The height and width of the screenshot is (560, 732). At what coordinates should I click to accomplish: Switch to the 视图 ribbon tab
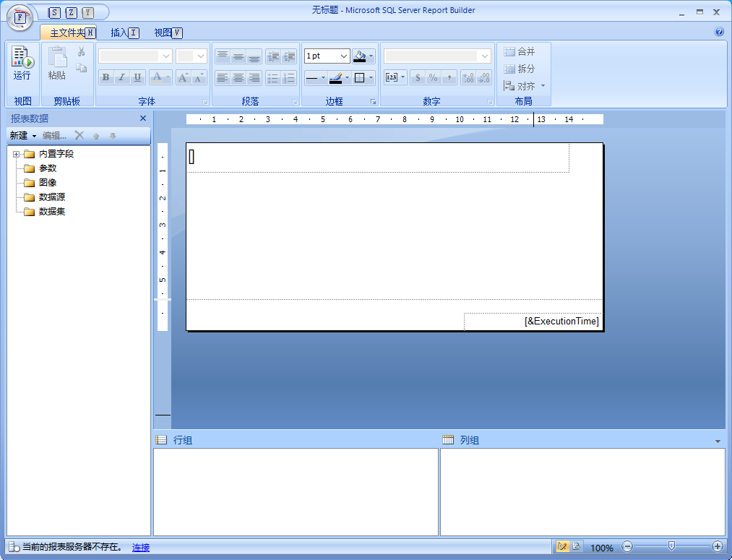[168, 33]
